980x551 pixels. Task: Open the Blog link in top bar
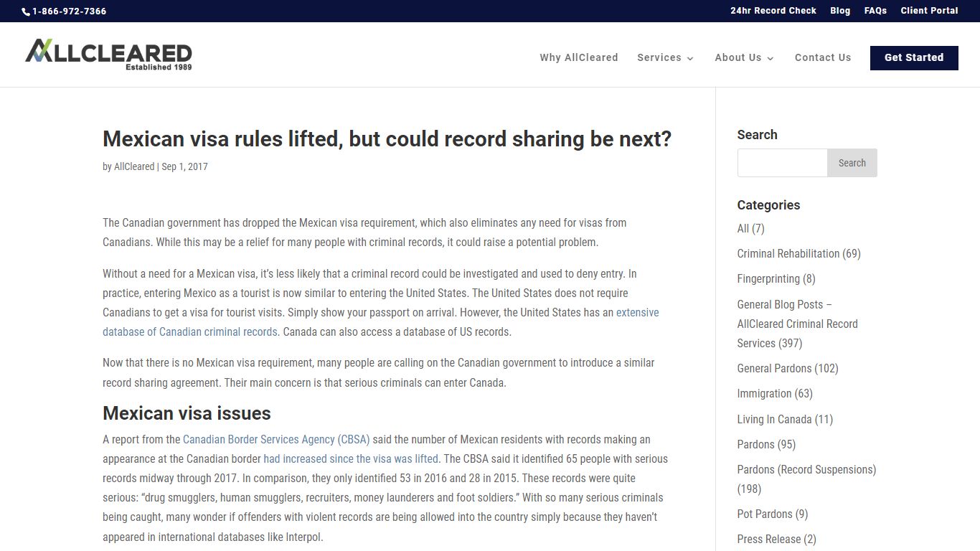coord(840,11)
